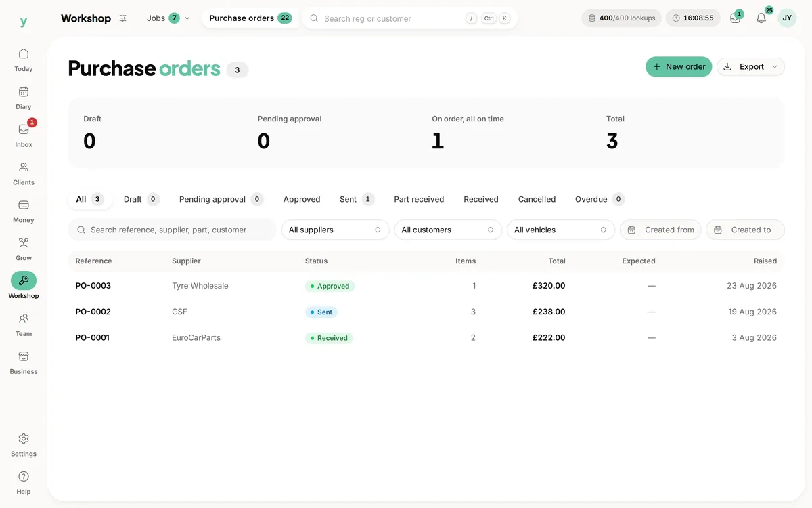This screenshot has height=508, width=812.
Task: Go to Money section in sidebar
Action: pyautogui.click(x=24, y=211)
